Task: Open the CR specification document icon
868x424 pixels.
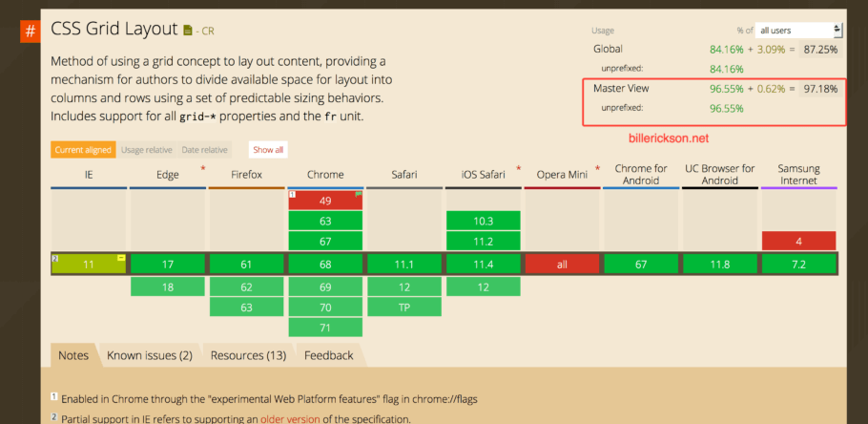Action: tap(188, 30)
